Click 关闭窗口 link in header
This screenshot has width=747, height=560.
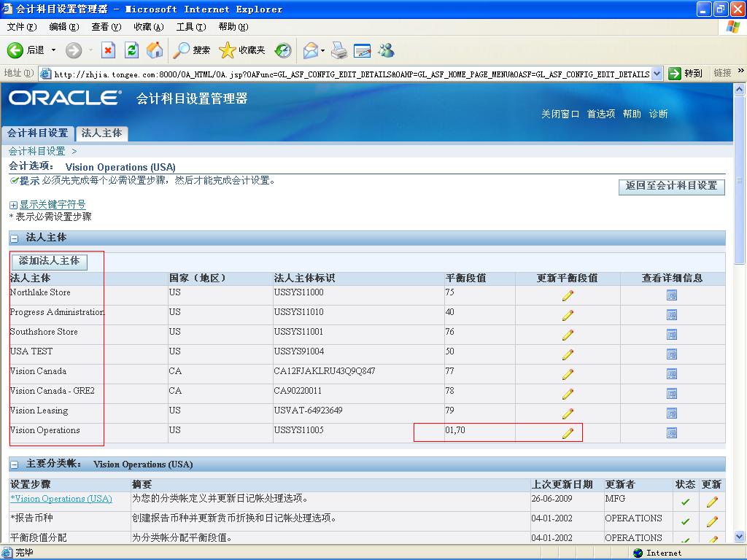coord(560,114)
